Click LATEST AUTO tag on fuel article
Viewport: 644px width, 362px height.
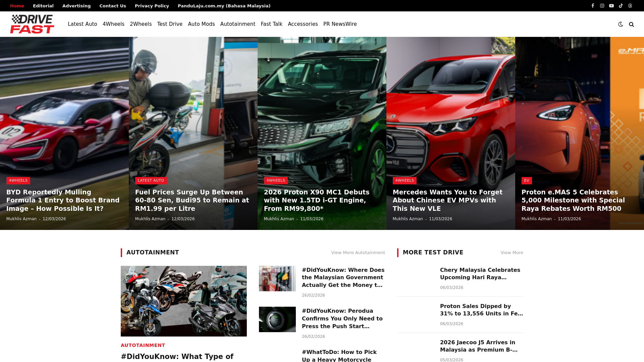pos(151,181)
